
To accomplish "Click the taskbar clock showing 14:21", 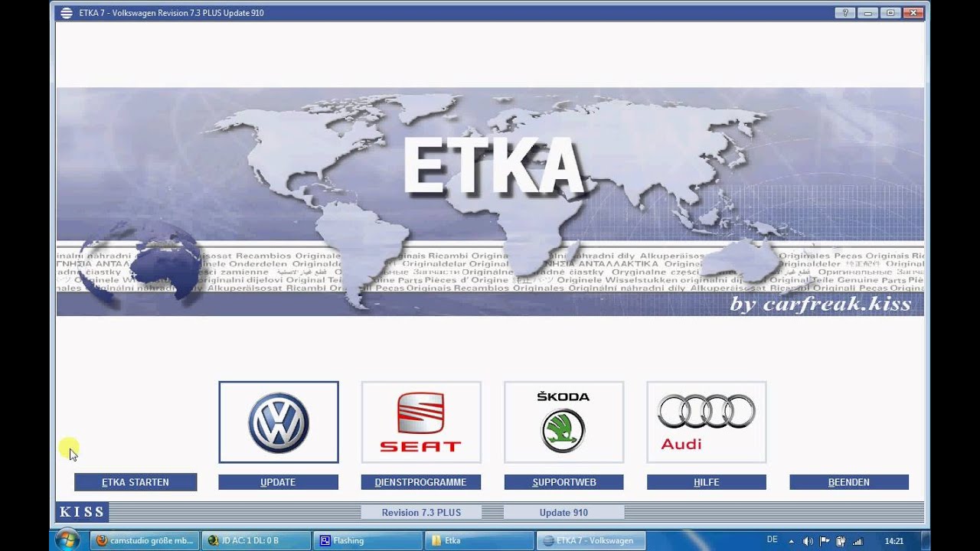I will click(894, 541).
